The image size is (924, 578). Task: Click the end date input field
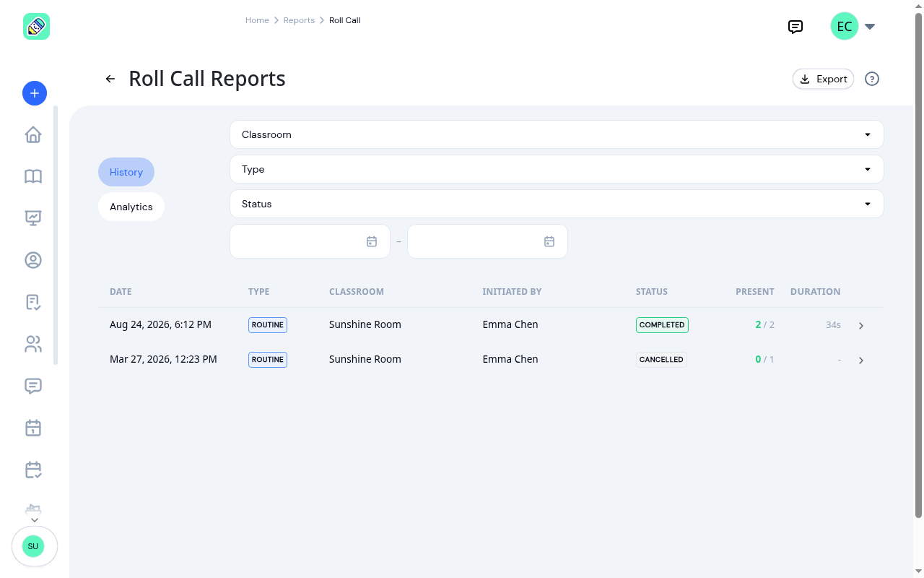click(487, 241)
